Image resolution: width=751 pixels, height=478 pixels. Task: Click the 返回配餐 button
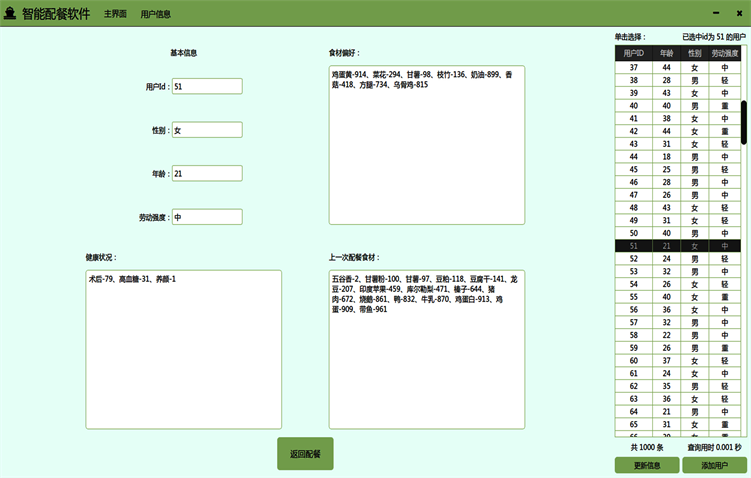[305, 454]
